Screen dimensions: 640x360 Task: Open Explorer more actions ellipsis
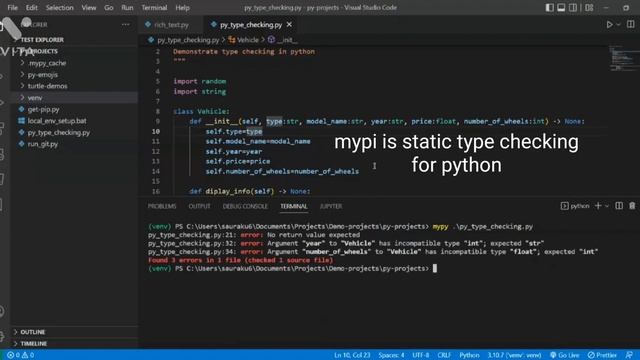click(125, 24)
